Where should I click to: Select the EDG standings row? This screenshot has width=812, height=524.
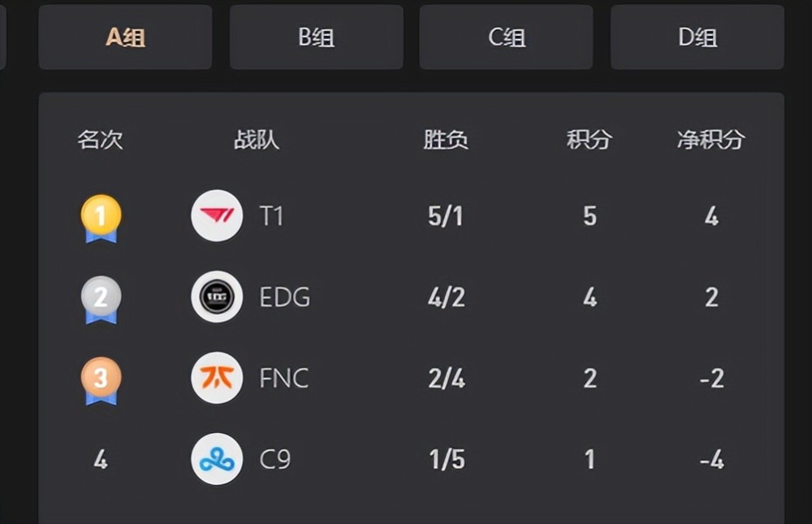pos(406,297)
